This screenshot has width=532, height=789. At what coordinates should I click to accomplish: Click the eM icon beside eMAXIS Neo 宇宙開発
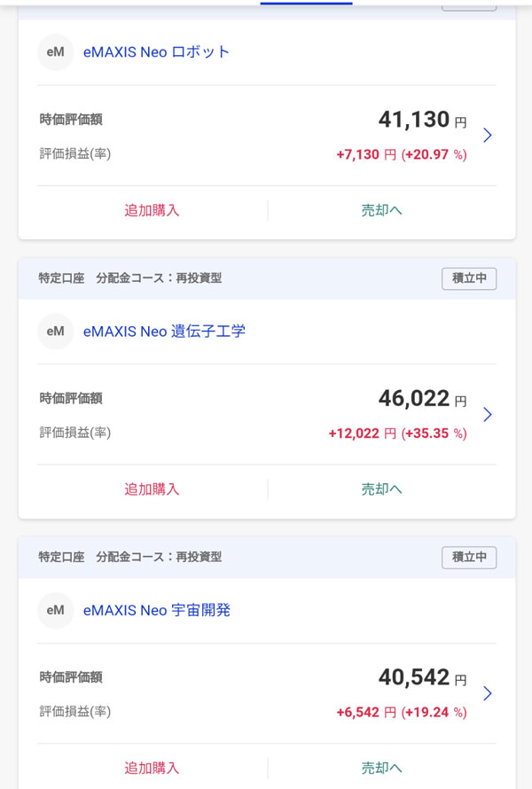55,610
